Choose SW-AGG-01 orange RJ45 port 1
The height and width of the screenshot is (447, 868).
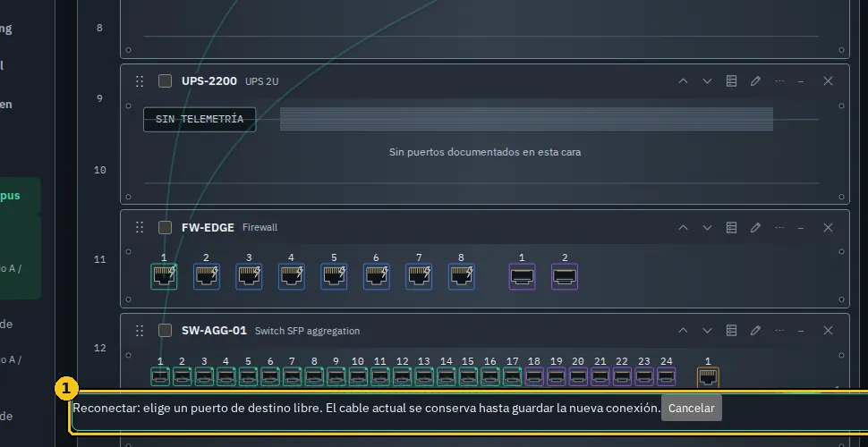[708, 377]
